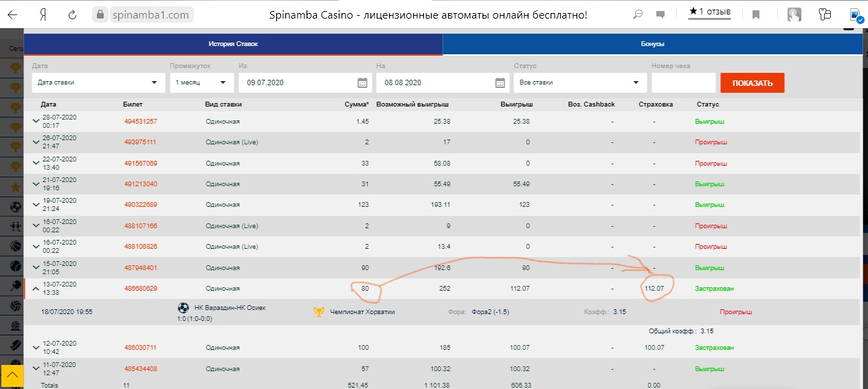Switch to the История Ставок tab

click(x=234, y=44)
